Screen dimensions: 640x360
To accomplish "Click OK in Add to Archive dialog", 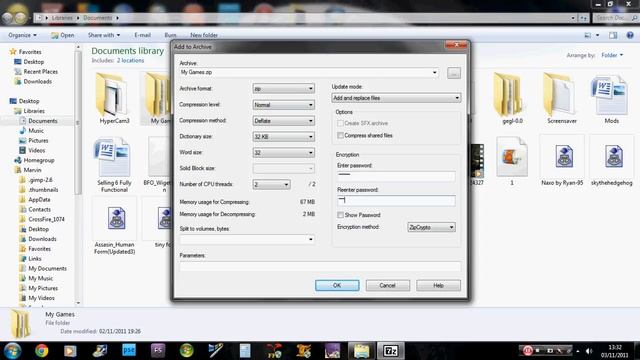I will [337, 285].
